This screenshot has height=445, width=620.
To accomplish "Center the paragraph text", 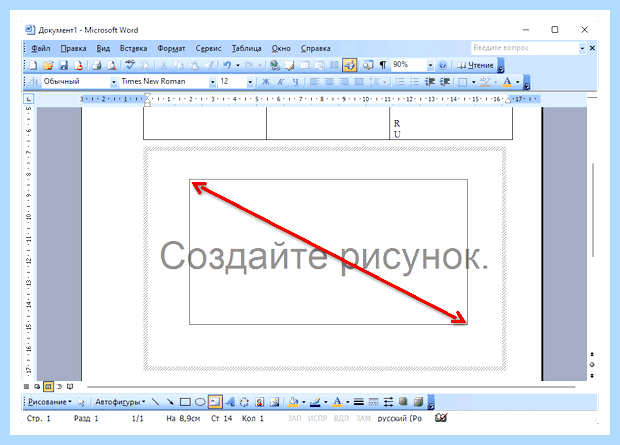I will pyautogui.click(x=329, y=82).
